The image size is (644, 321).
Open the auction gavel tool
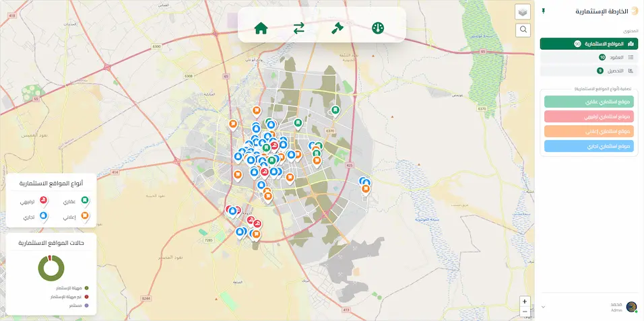(337, 28)
